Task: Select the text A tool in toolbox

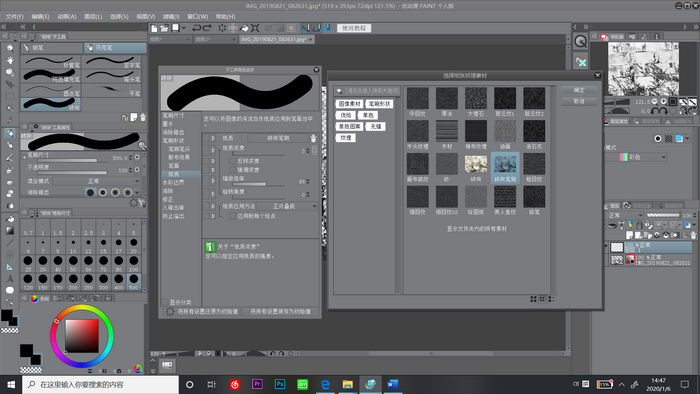Action: (10, 279)
